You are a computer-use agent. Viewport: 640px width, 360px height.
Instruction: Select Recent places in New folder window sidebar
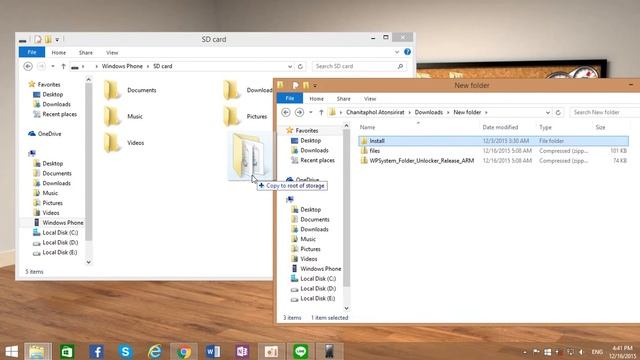[x=313, y=160]
